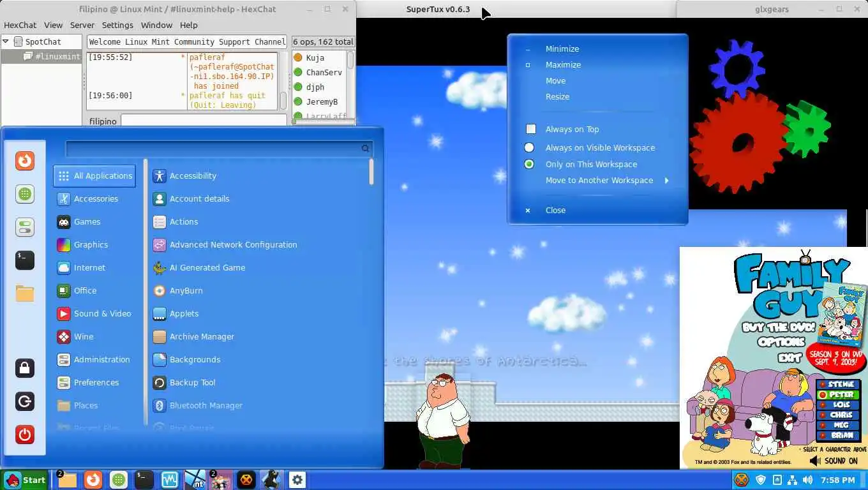Select Brian in the Family Guy character list
The image size is (868, 490).
(837, 435)
